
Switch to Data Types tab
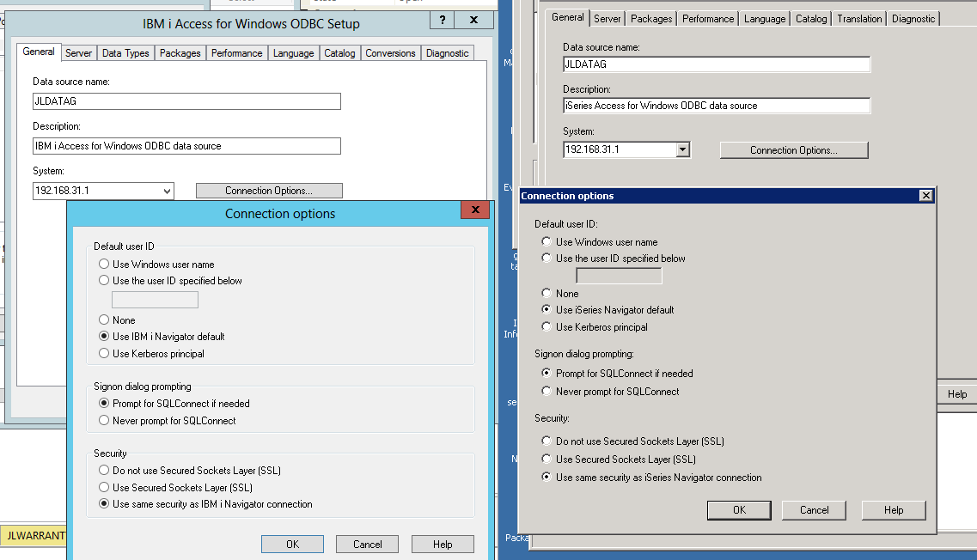pos(125,53)
